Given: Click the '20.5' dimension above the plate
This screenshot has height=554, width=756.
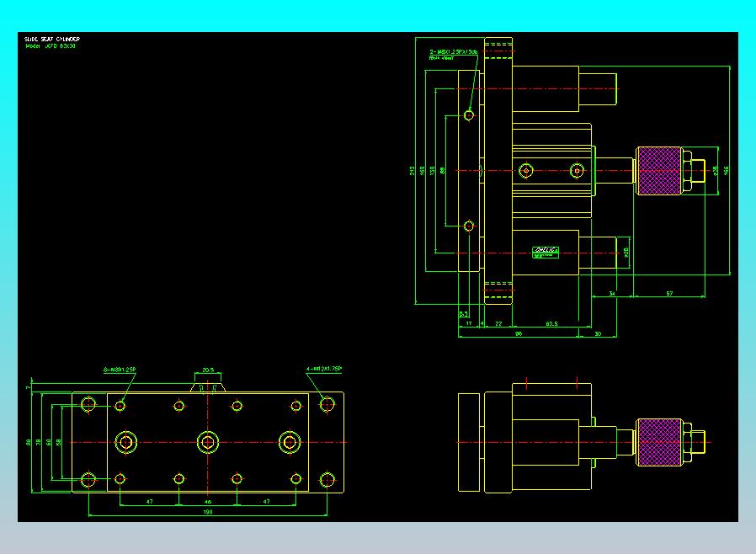Looking at the screenshot, I should point(208,370).
